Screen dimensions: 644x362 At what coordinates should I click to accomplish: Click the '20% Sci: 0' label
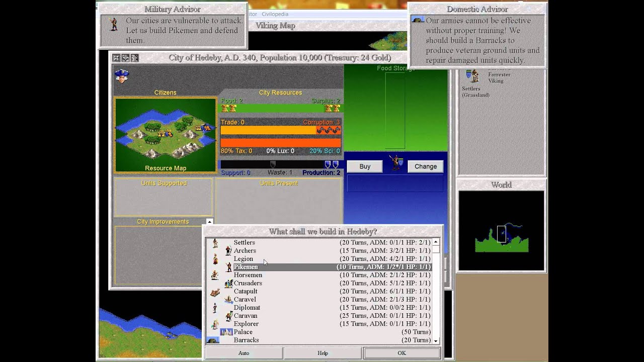tap(325, 151)
